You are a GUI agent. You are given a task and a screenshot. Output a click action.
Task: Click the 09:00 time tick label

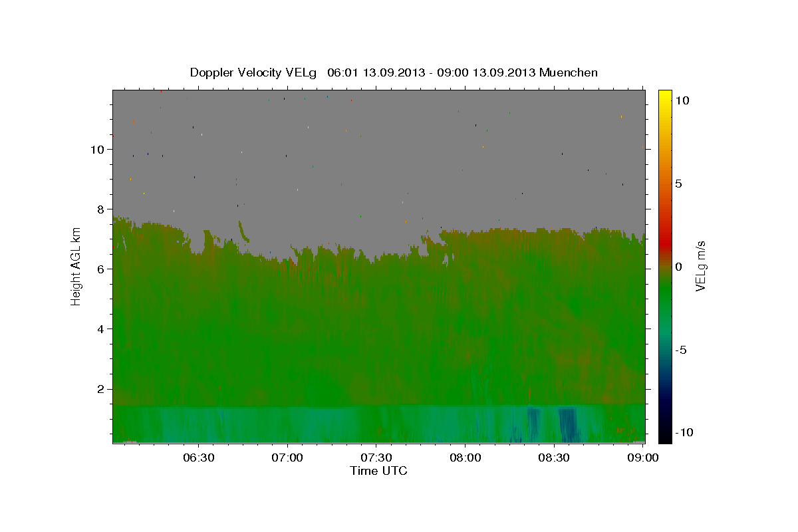tap(642, 458)
